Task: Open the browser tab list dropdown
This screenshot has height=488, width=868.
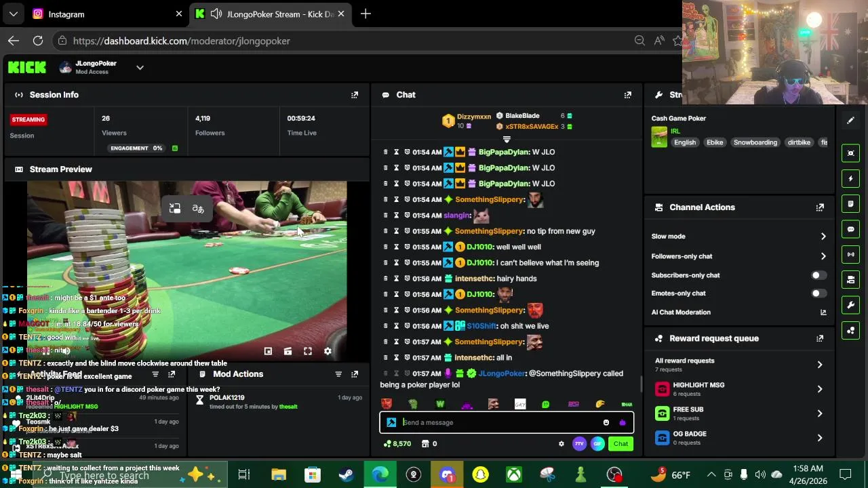Action: pyautogui.click(x=14, y=14)
